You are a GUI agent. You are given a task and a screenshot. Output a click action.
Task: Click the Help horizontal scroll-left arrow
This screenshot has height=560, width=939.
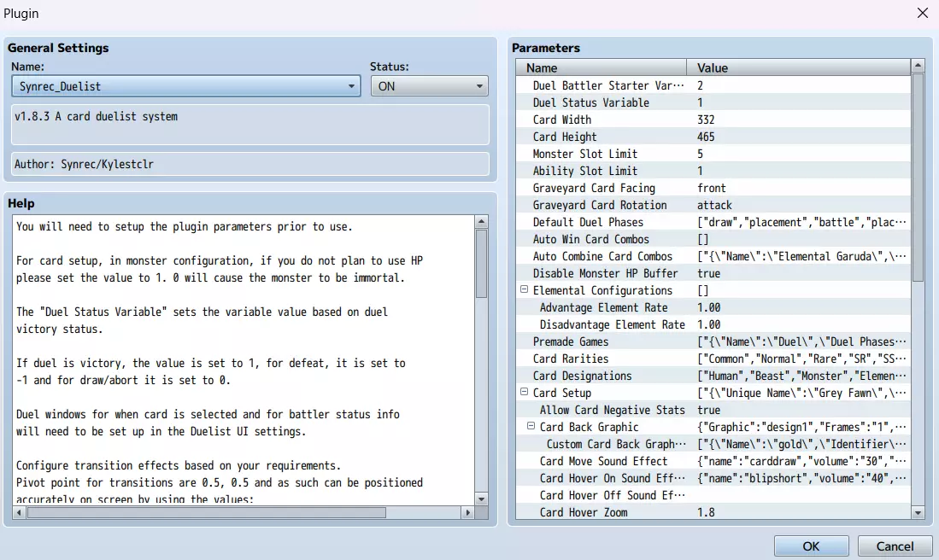click(20, 513)
